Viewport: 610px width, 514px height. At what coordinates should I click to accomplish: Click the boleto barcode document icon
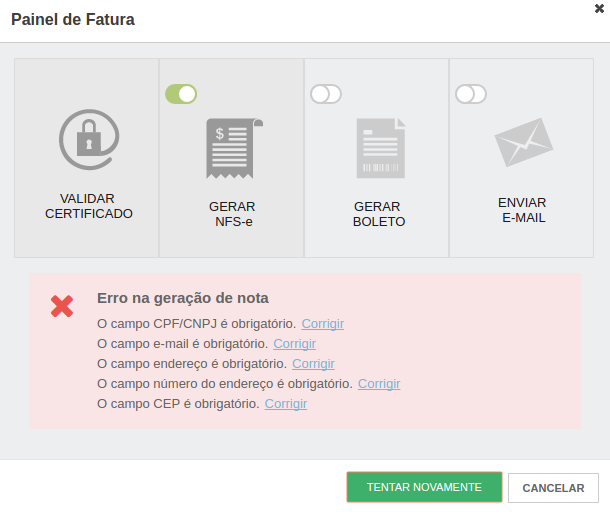tap(380, 148)
